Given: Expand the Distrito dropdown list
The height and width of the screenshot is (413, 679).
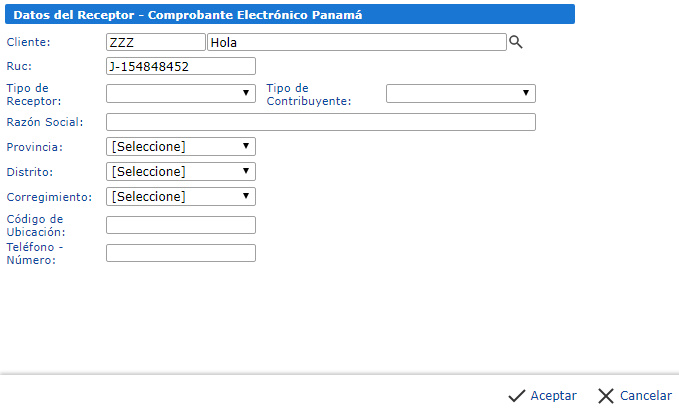Looking at the screenshot, I should 181,172.
